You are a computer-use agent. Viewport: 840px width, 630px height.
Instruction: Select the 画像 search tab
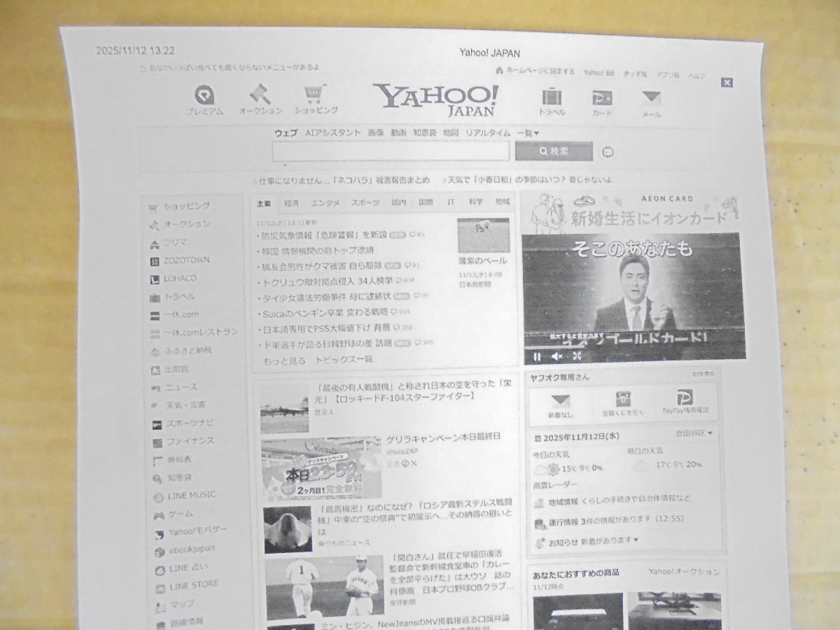pyautogui.click(x=375, y=132)
